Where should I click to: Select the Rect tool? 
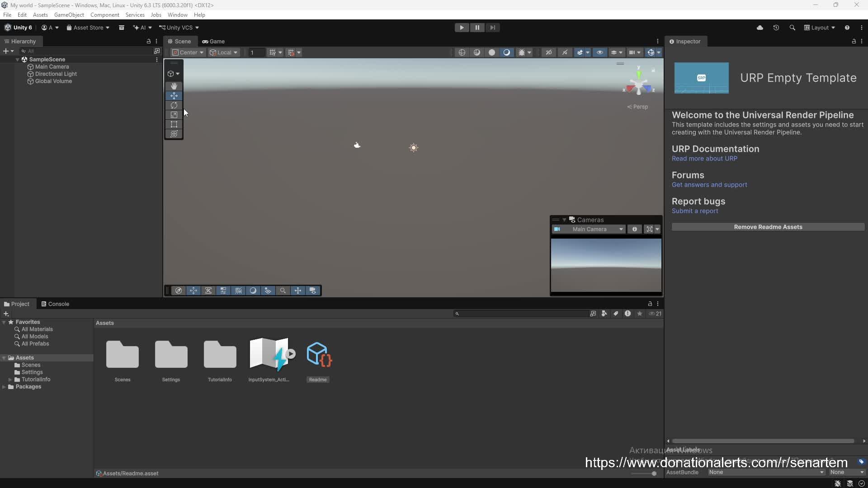tap(174, 124)
